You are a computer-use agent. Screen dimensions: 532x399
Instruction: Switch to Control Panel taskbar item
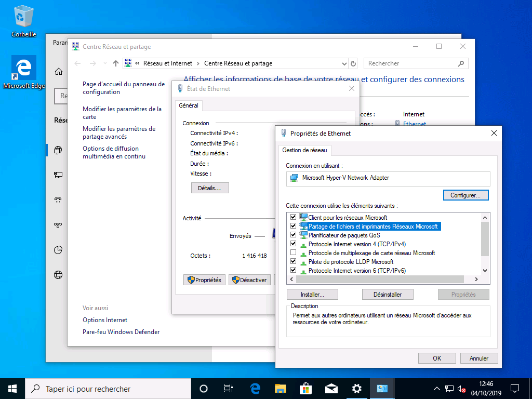click(x=382, y=389)
